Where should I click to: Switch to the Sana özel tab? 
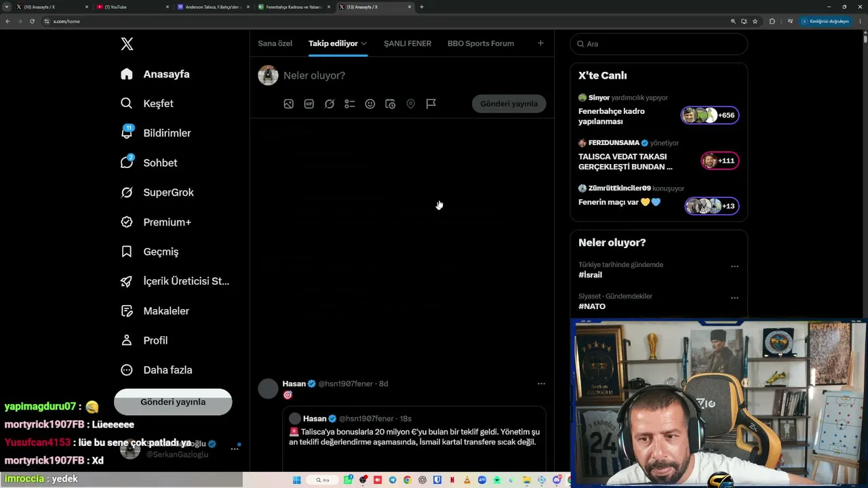click(275, 43)
